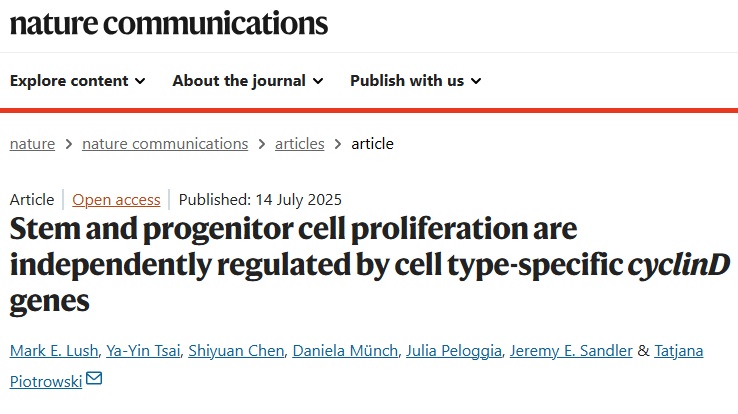This screenshot has width=738, height=414.
Task: Select author Shiyuan Chen
Action: (x=236, y=351)
